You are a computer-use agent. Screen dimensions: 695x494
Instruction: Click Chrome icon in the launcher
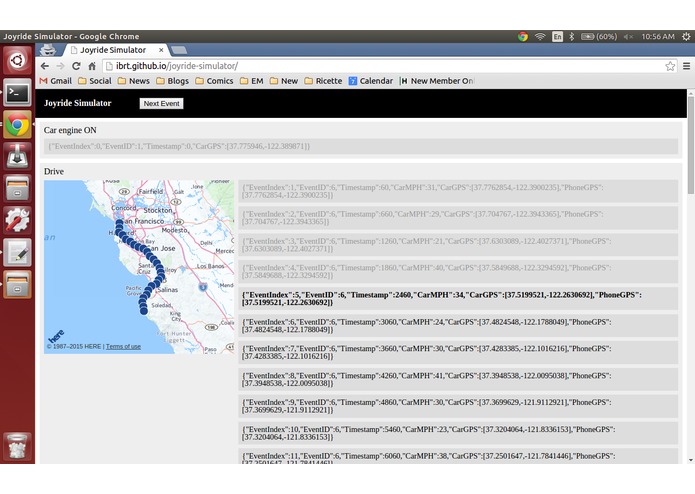[17, 124]
